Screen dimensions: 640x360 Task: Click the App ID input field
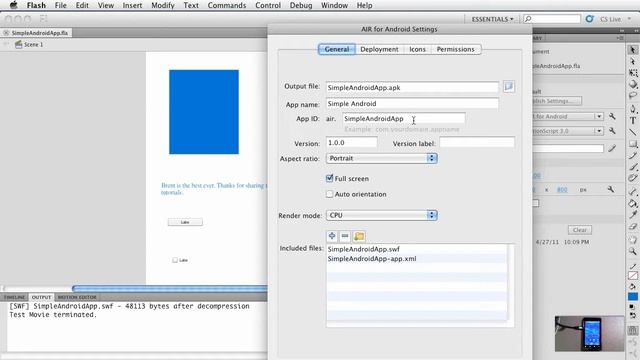pos(404,119)
